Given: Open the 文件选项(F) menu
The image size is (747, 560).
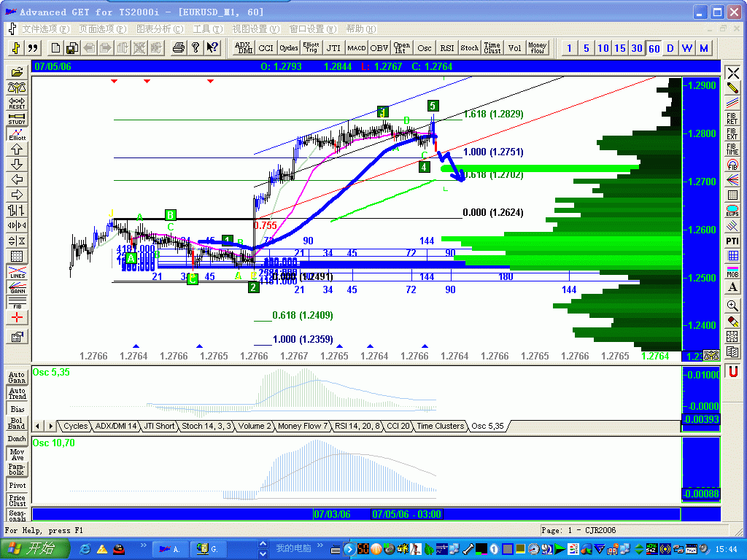Looking at the screenshot, I should 46,29.
